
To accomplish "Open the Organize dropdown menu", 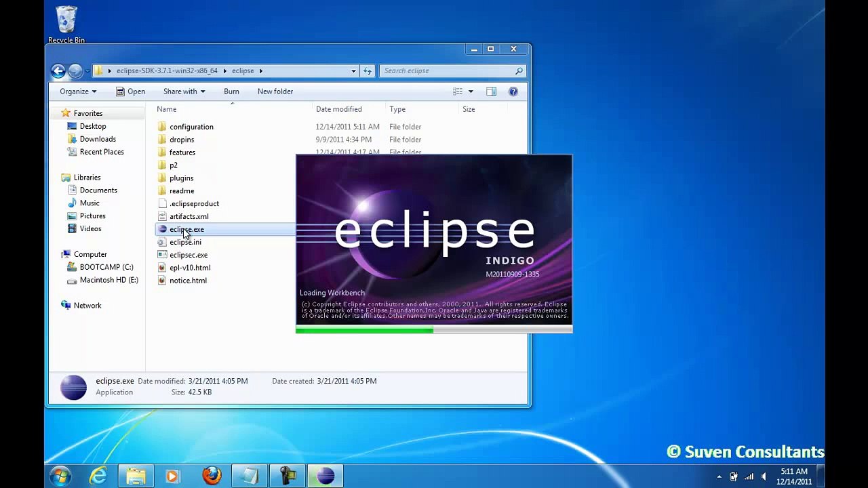I will [78, 91].
